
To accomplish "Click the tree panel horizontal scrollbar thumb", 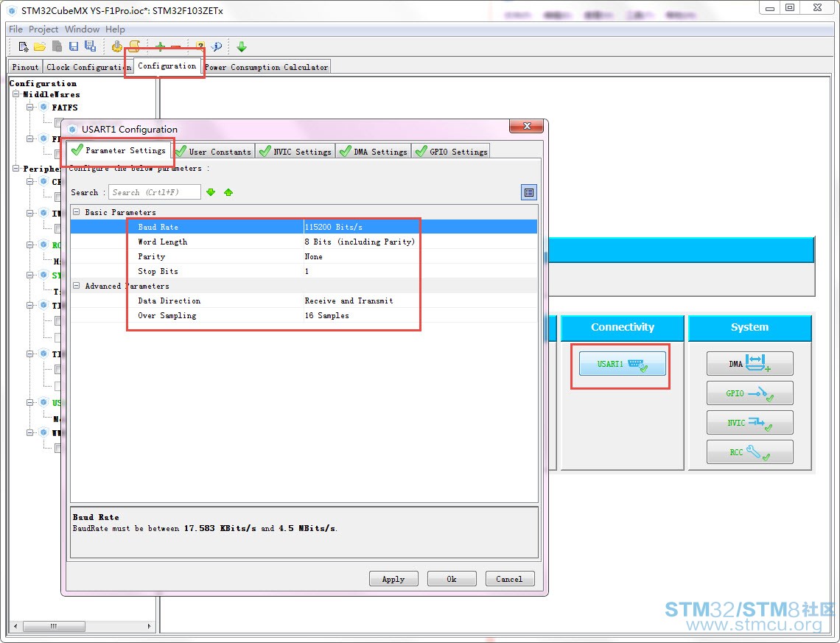I will (x=54, y=625).
